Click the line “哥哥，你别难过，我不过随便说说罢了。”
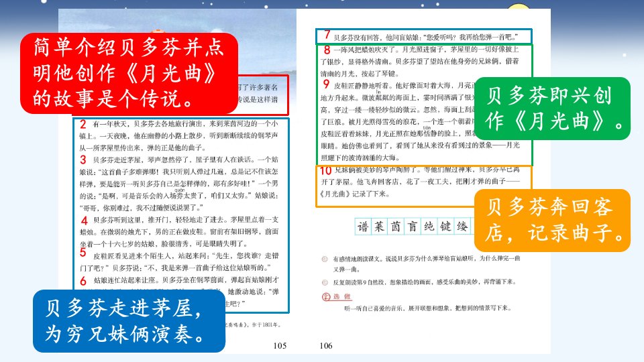644x362 pixels. 142,207
